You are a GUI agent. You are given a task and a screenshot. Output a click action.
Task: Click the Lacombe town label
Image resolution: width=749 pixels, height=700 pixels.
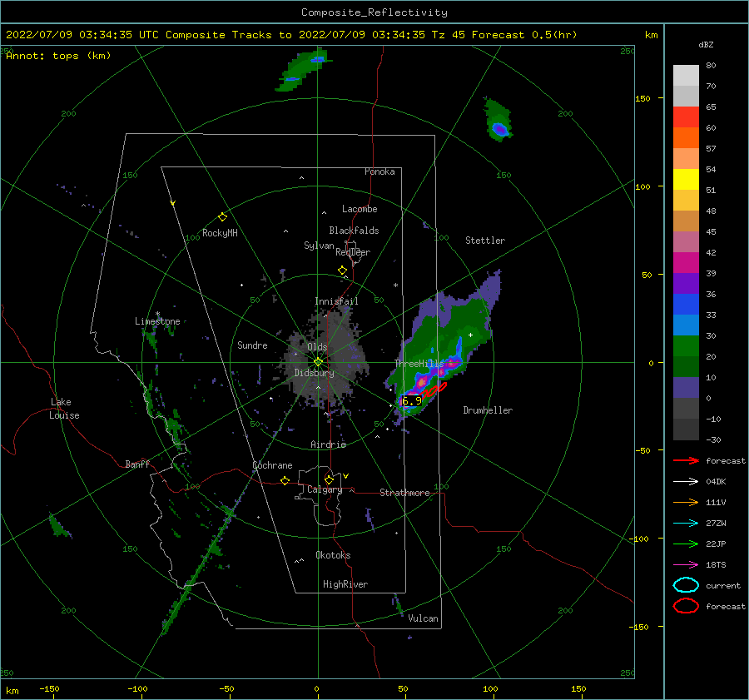(x=360, y=209)
